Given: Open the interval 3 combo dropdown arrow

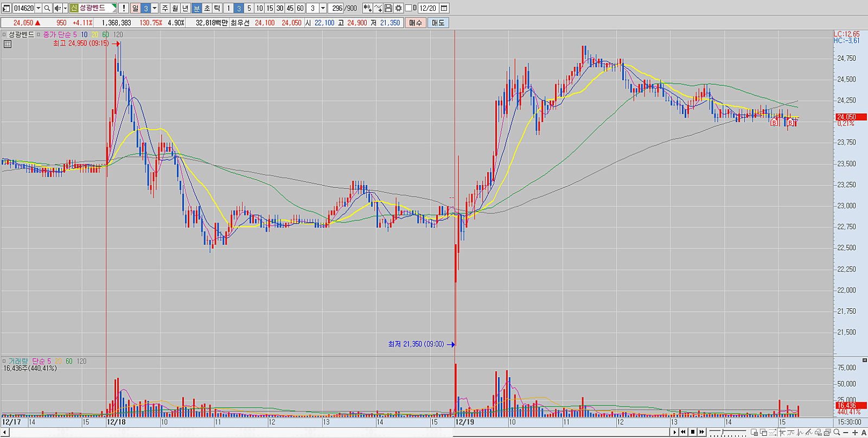Looking at the screenshot, I should point(323,8).
